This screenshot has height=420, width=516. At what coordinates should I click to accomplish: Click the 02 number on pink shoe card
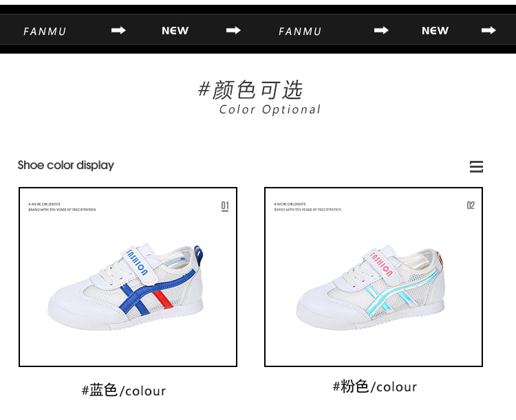(471, 206)
